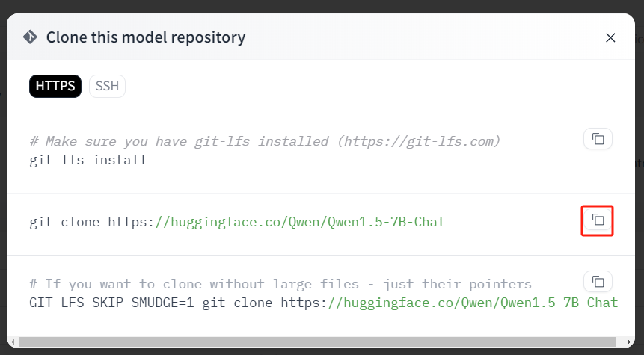The image size is (644, 355).
Task: Click the GIT_LFS_SKIP_SMUDGE=1 text
Action: (111, 303)
